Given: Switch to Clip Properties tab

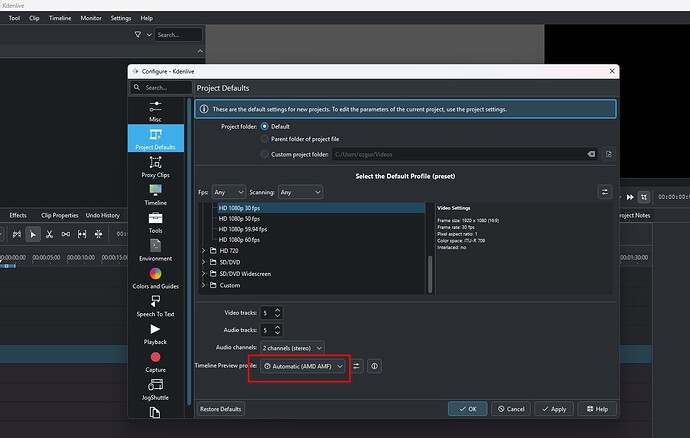Looking at the screenshot, I should pyautogui.click(x=59, y=215).
